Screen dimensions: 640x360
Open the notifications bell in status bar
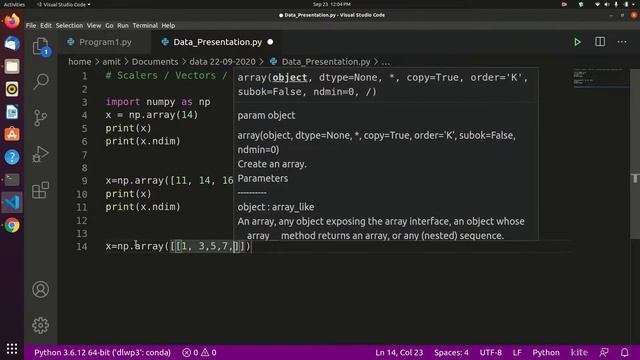click(624, 352)
